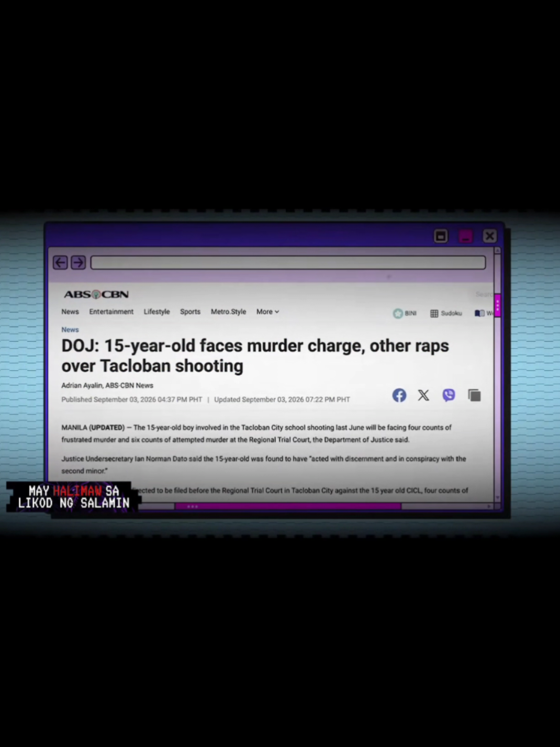Viewport: 560px width, 747px height.
Task: Go to ABS-CBN home logo
Action: (96, 294)
